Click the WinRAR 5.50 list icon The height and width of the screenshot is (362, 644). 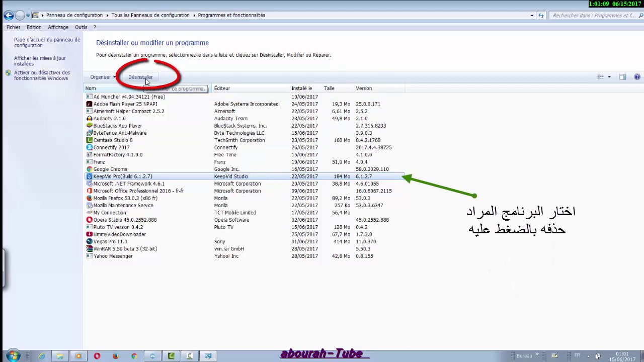(x=89, y=249)
